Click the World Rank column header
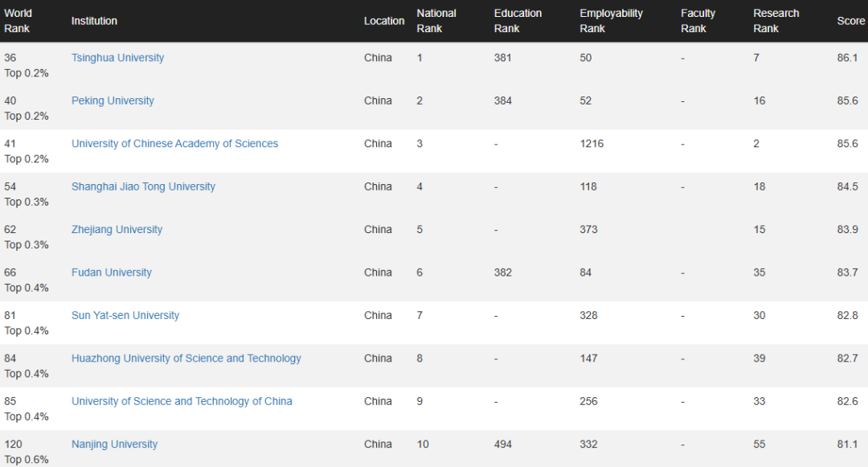The width and height of the screenshot is (868, 467). (x=18, y=21)
